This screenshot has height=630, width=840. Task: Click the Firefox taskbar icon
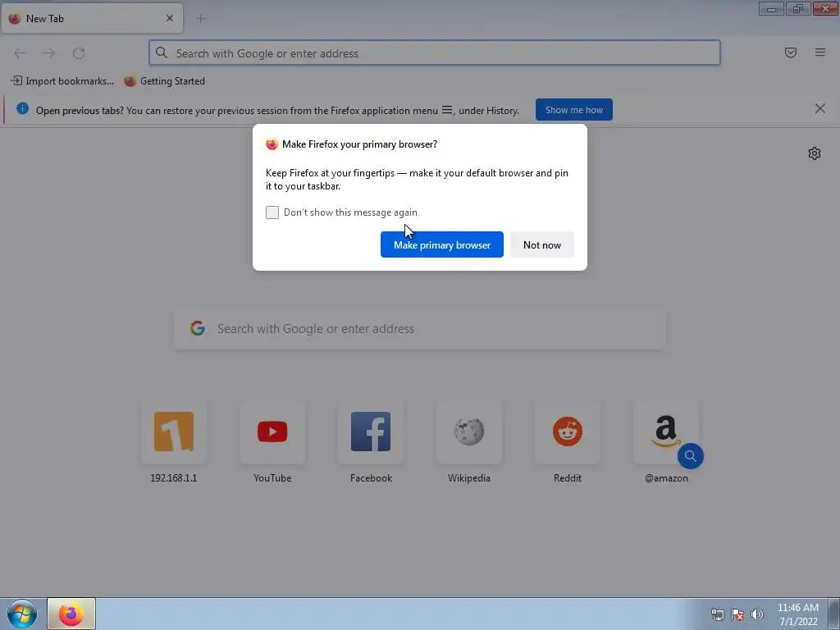(x=71, y=614)
